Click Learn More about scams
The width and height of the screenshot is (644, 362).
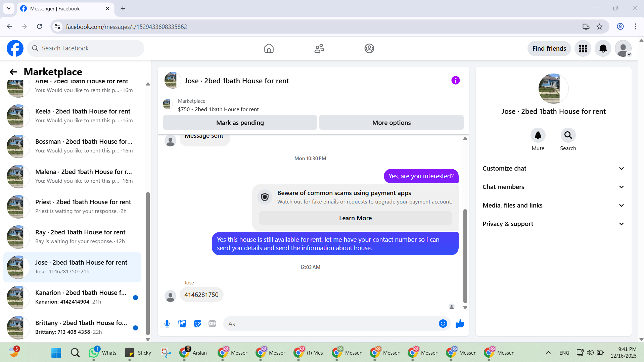pyautogui.click(x=355, y=218)
